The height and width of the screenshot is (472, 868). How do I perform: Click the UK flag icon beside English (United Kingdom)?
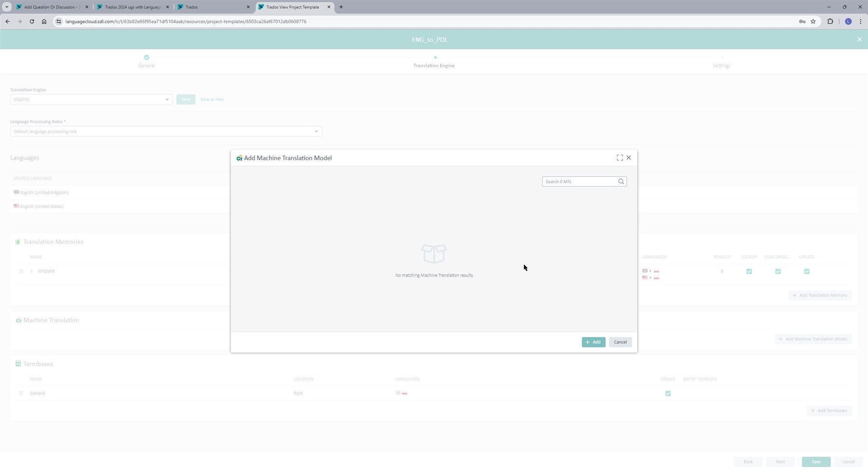tap(16, 192)
